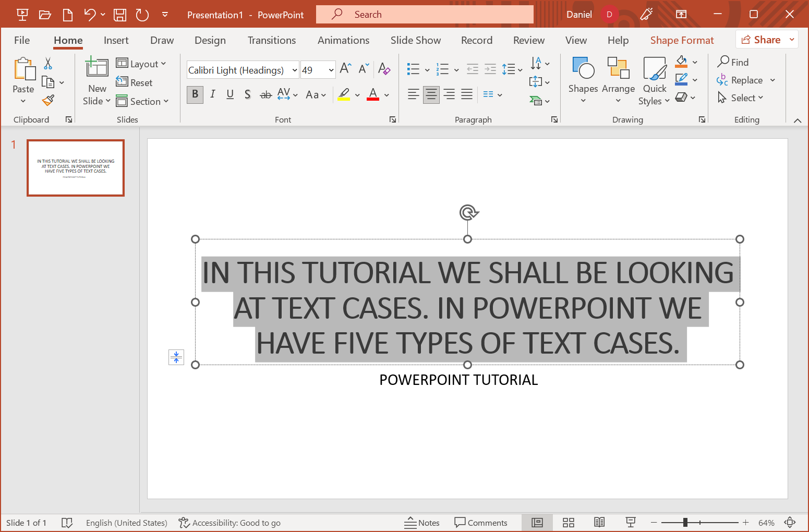Apply the red font color swatch

(x=373, y=94)
